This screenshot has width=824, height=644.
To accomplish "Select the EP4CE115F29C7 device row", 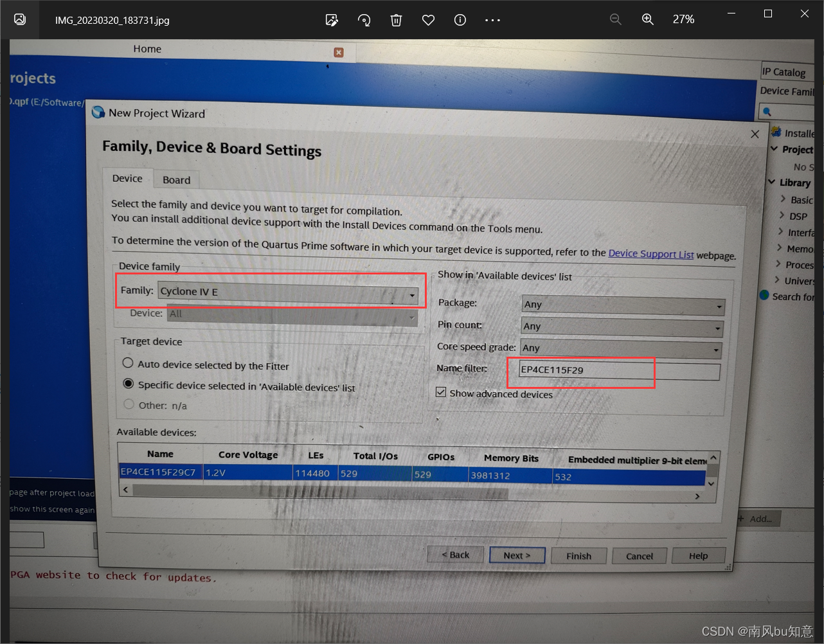I will (x=412, y=475).
